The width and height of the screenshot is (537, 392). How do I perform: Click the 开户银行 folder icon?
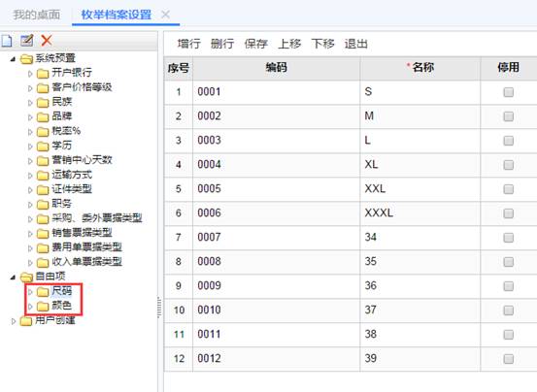point(43,73)
